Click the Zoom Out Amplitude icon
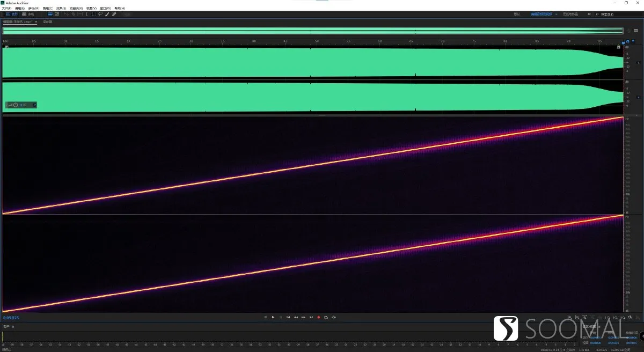The width and height of the screenshot is (644, 352). [x=577, y=317]
